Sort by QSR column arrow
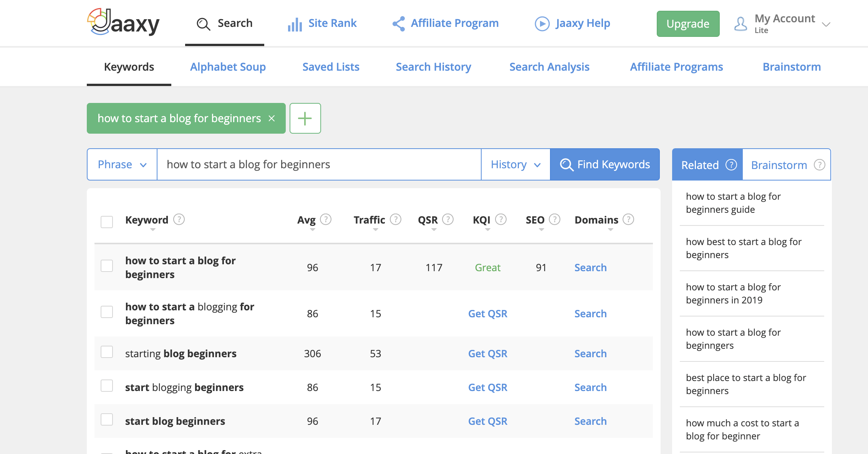Screen dimensions: 868x454 point(434,230)
